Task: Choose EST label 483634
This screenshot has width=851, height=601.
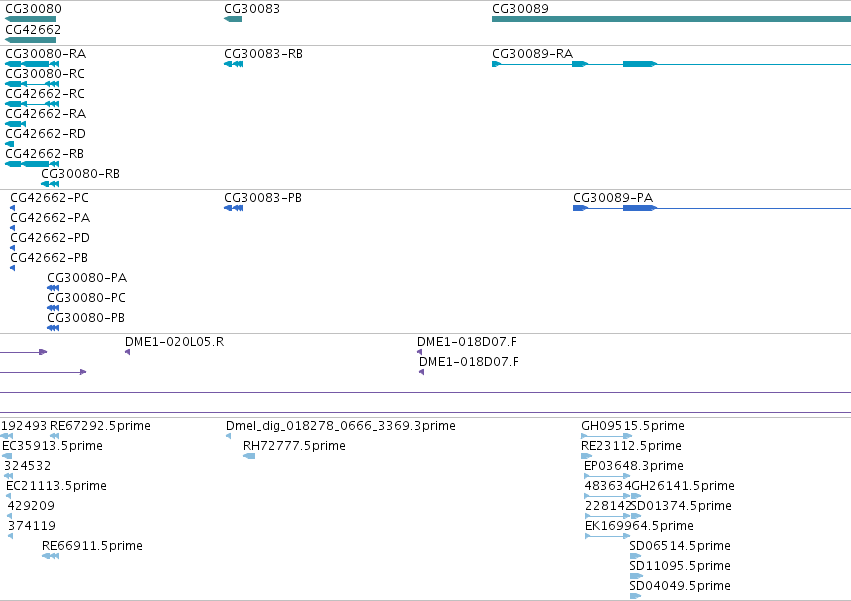Action: click(608, 486)
